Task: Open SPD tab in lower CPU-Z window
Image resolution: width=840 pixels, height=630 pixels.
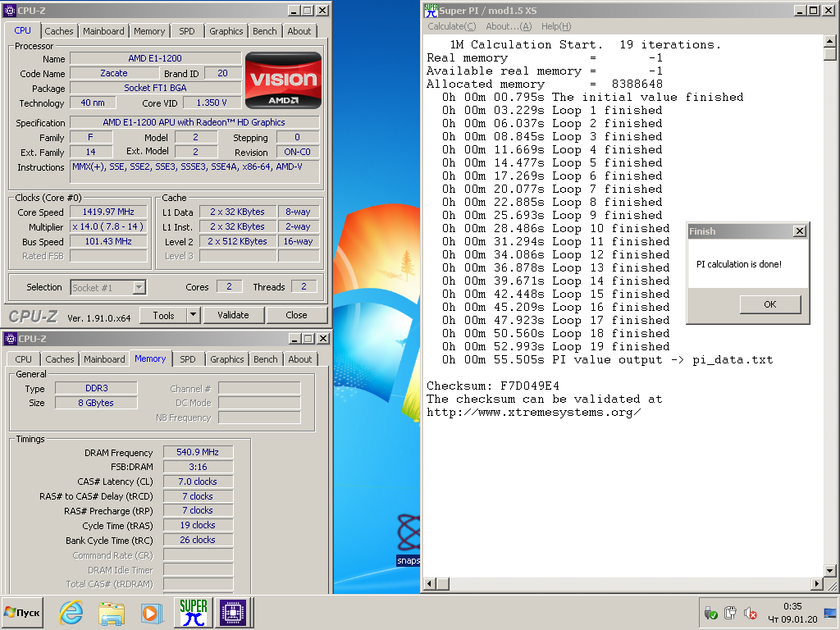Action: [x=188, y=359]
